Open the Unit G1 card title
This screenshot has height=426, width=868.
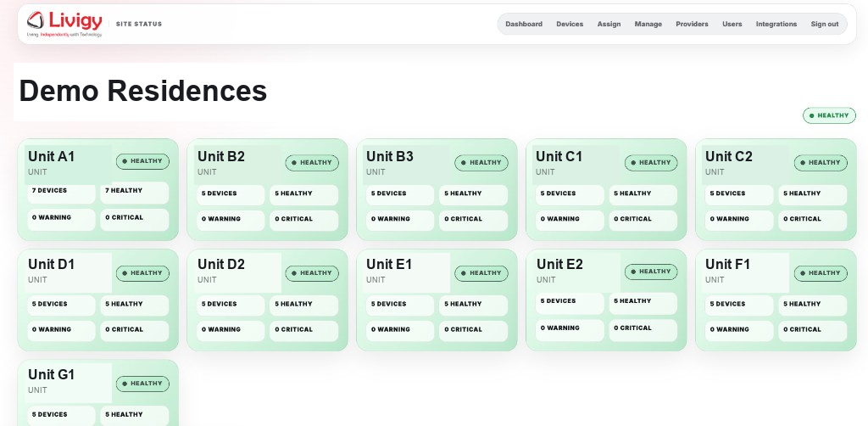52,374
